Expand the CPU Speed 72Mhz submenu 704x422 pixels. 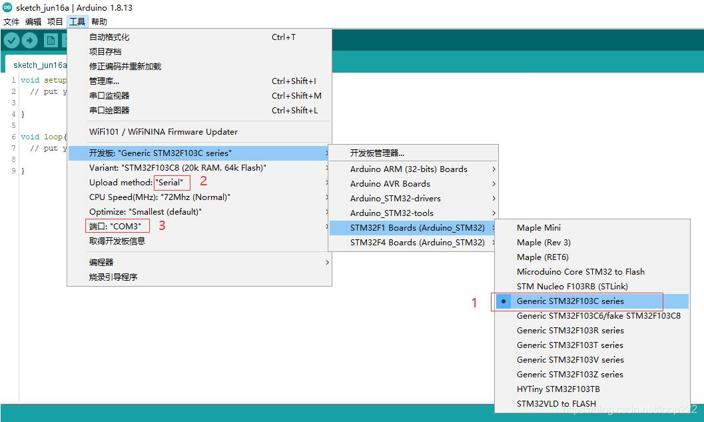point(199,197)
